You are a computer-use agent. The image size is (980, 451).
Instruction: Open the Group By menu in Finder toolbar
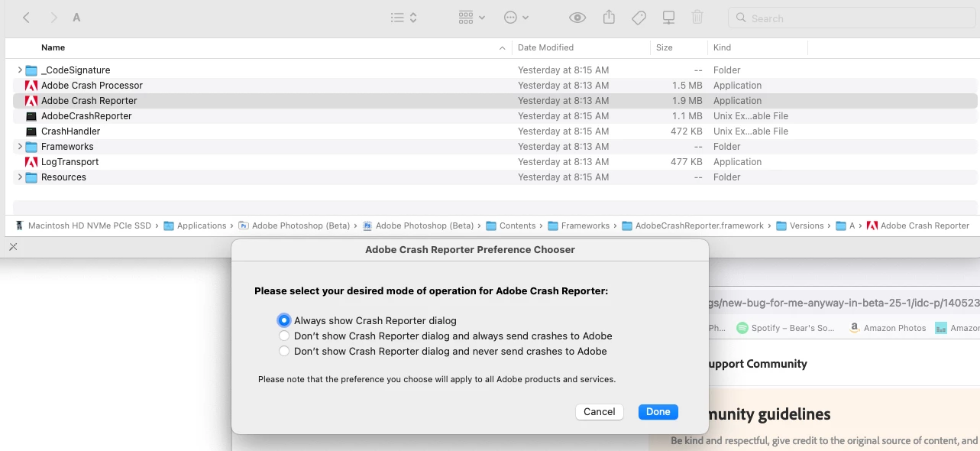coord(472,18)
